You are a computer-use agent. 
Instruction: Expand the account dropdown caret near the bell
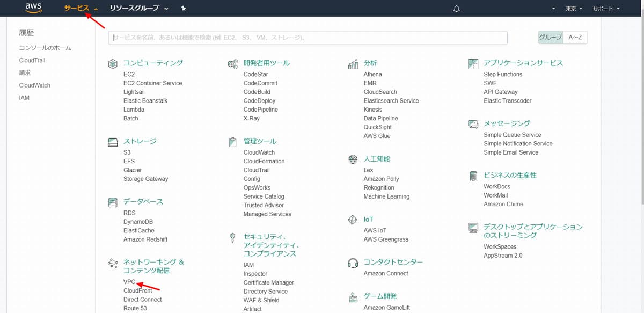[x=554, y=8]
